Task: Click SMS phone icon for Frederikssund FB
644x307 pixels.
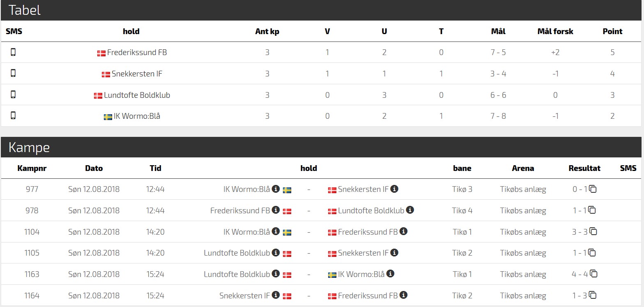Action: pyautogui.click(x=13, y=52)
